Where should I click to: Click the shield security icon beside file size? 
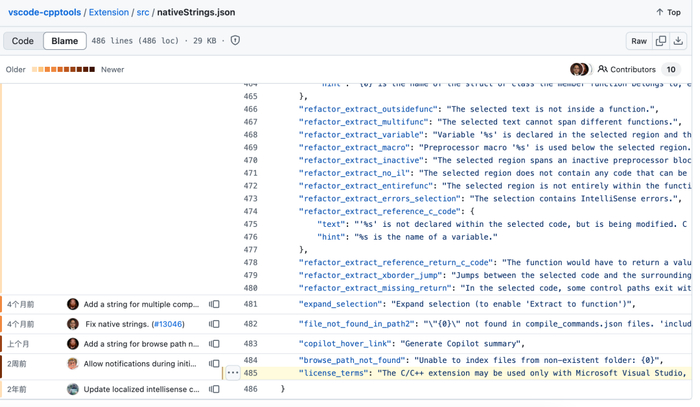(x=235, y=41)
